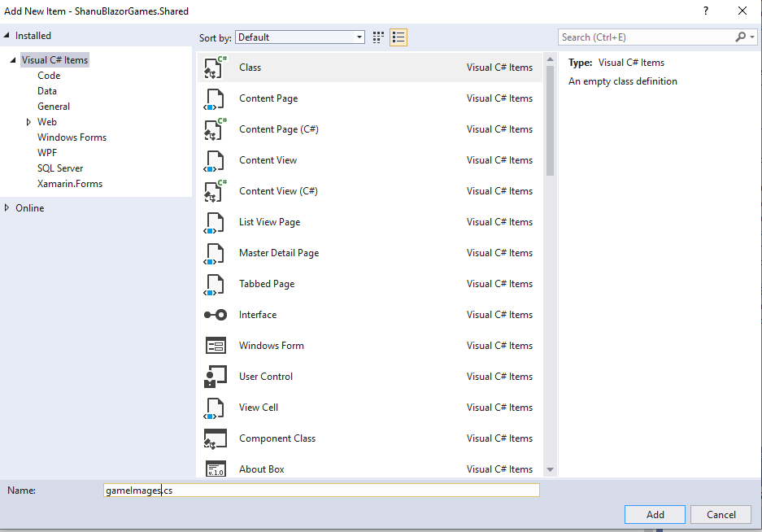Click the 'Type: Visual C# Items' line
Viewport: 762px width, 532px height.
point(616,63)
